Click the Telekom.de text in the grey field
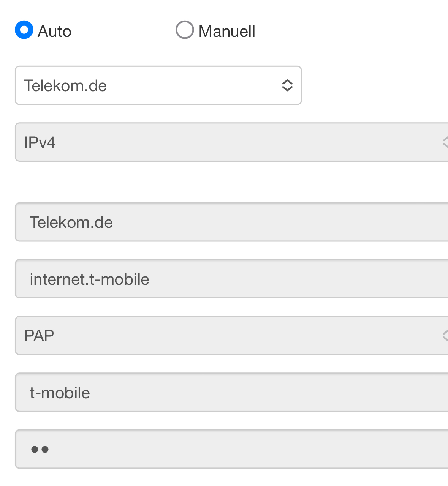 point(71,222)
